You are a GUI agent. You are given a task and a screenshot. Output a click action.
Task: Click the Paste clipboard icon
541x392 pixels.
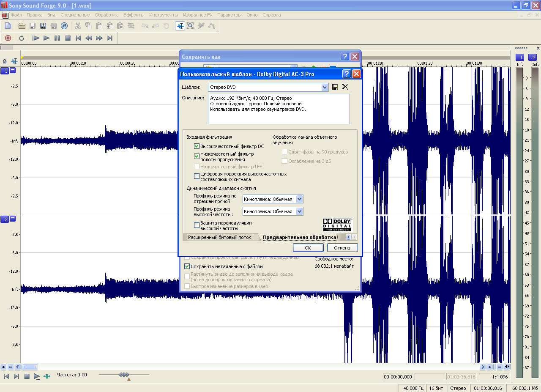99,26
